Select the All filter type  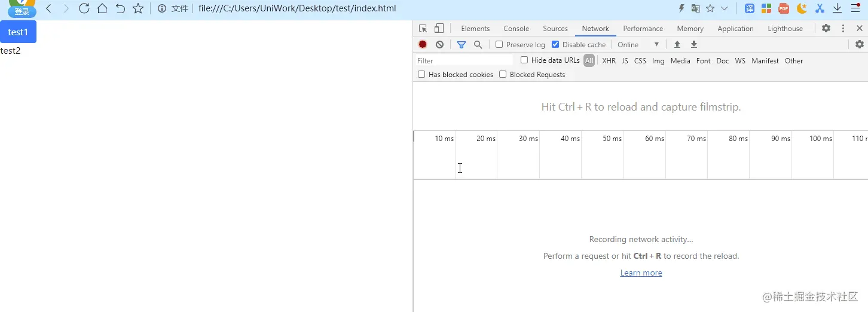click(589, 60)
